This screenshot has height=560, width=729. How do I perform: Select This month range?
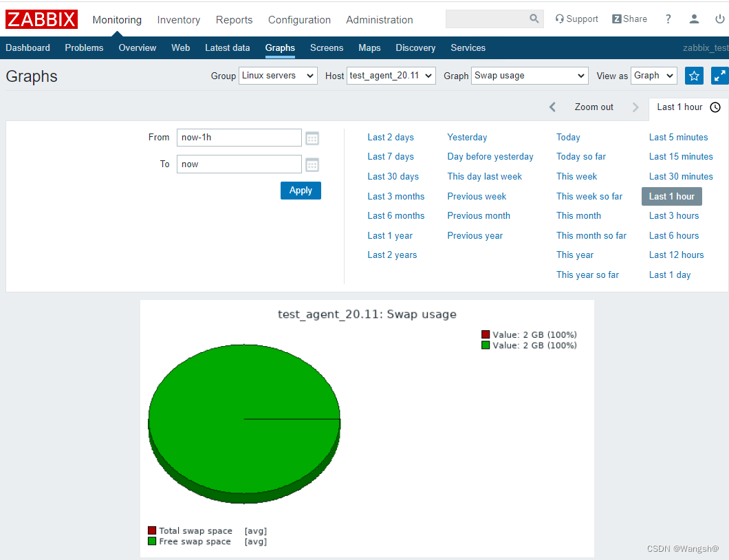tap(578, 216)
